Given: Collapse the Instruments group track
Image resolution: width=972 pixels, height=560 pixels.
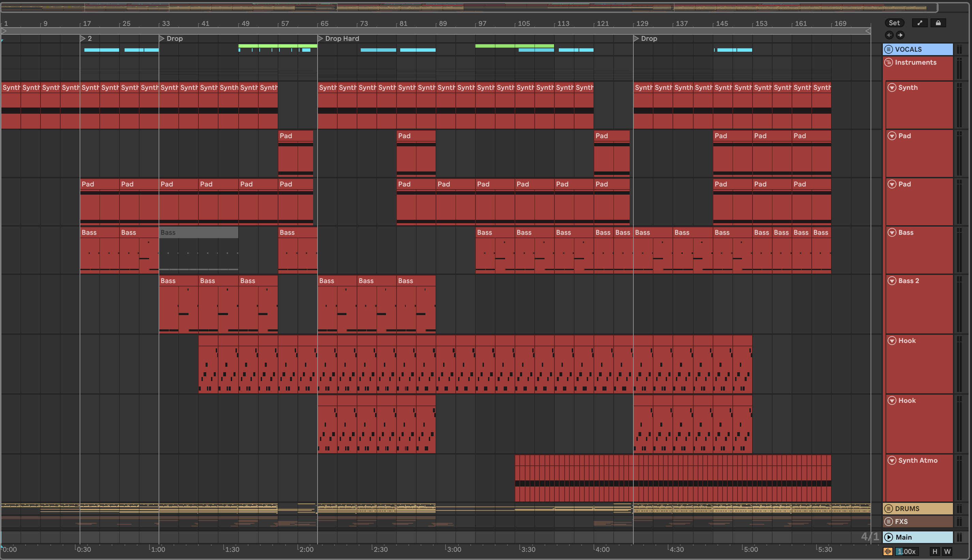Looking at the screenshot, I should 889,62.
